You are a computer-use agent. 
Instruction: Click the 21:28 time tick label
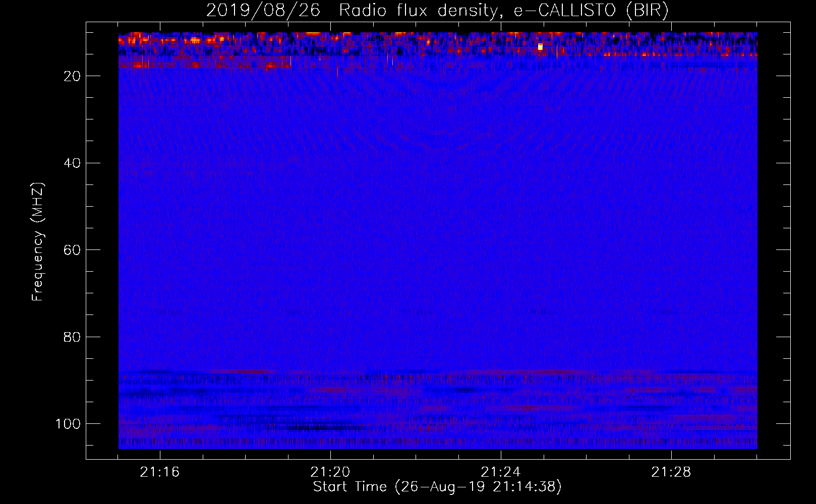pyautogui.click(x=671, y=472)
